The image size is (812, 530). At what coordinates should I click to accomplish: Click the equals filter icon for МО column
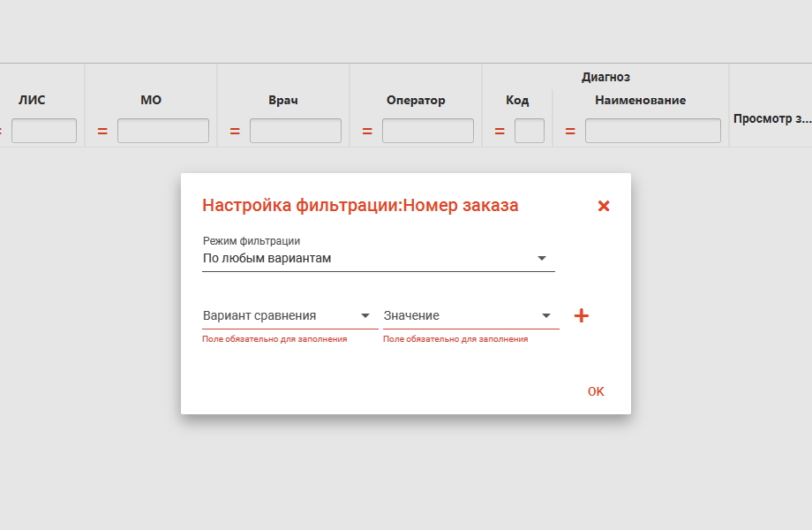point(102,132)
